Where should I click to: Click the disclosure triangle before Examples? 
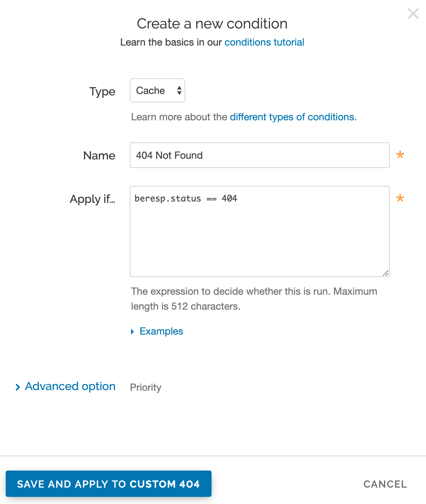click(133, 331)
